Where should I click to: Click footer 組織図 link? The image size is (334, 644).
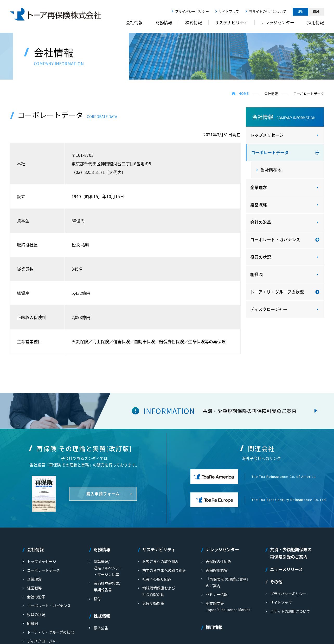[33, 623]
